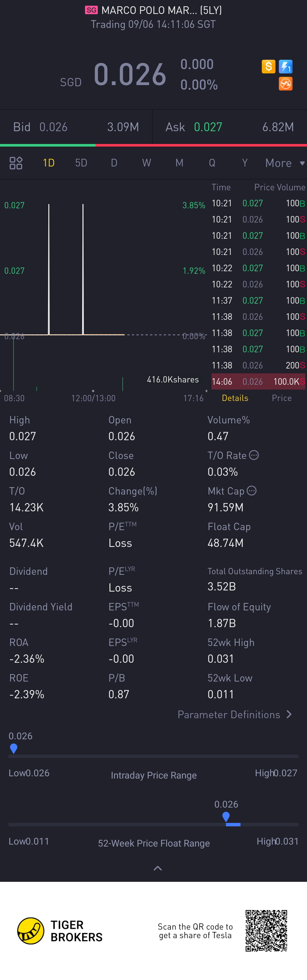Open the chart layout grid icon
The width and height of the screenshot is (307, 980).
pos(16,163)
